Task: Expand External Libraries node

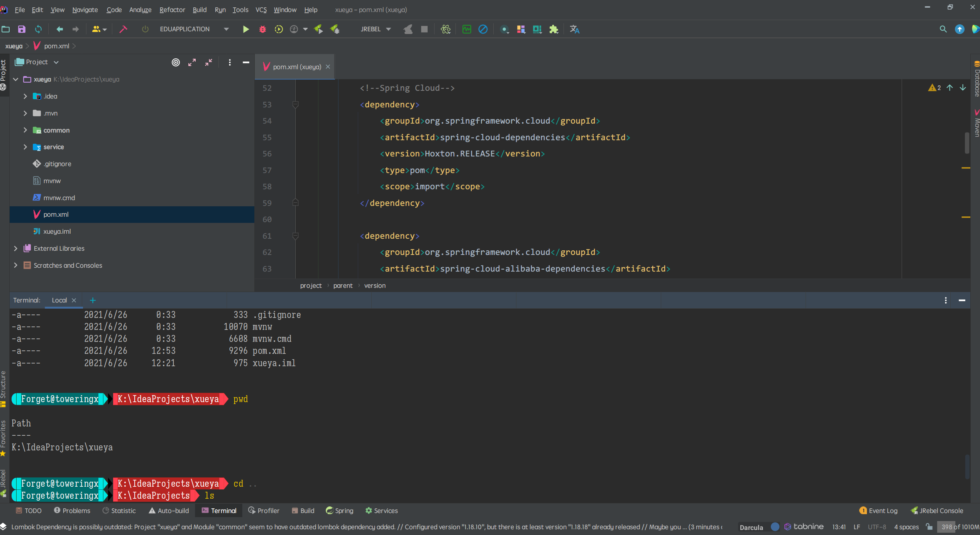Action: point(15,248)
